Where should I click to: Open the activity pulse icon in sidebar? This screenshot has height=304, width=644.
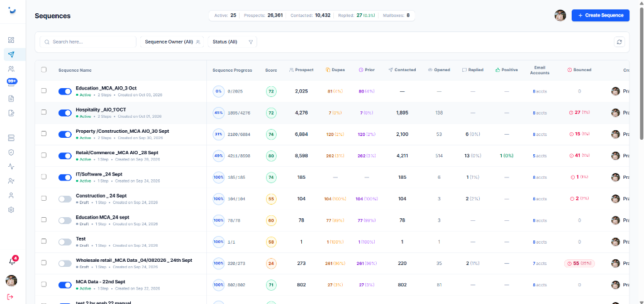11,166
